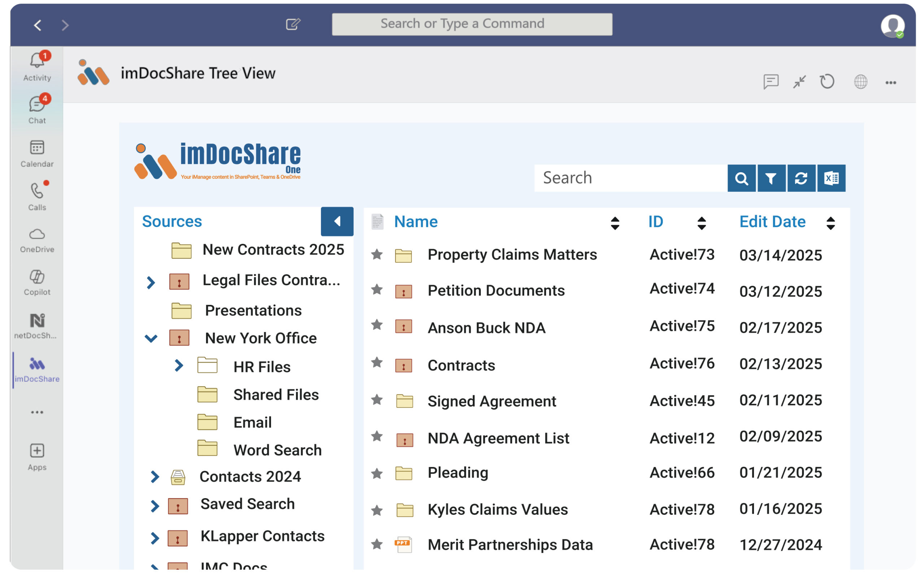
Task: Open the tab conversation icon
Action: point(771,81)
